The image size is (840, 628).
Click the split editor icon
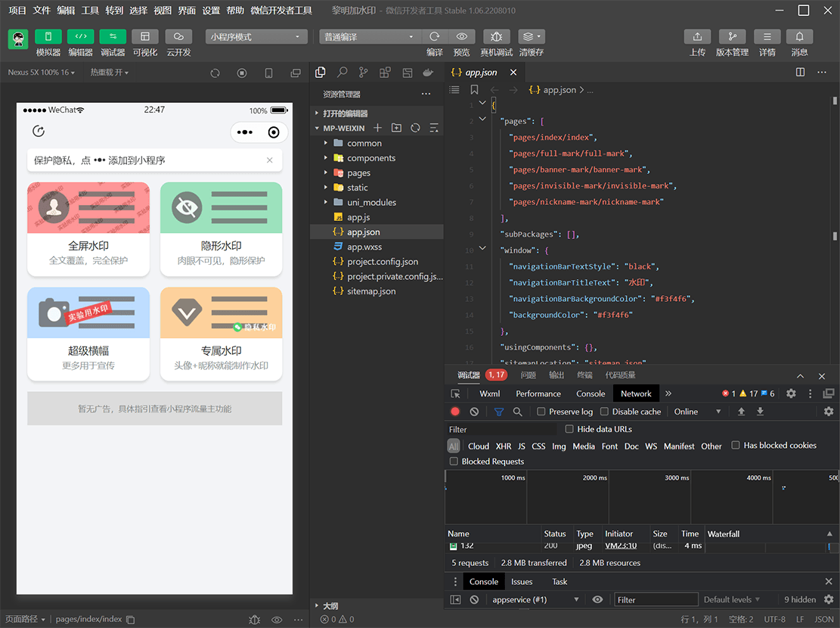click(x=800, y=73)
